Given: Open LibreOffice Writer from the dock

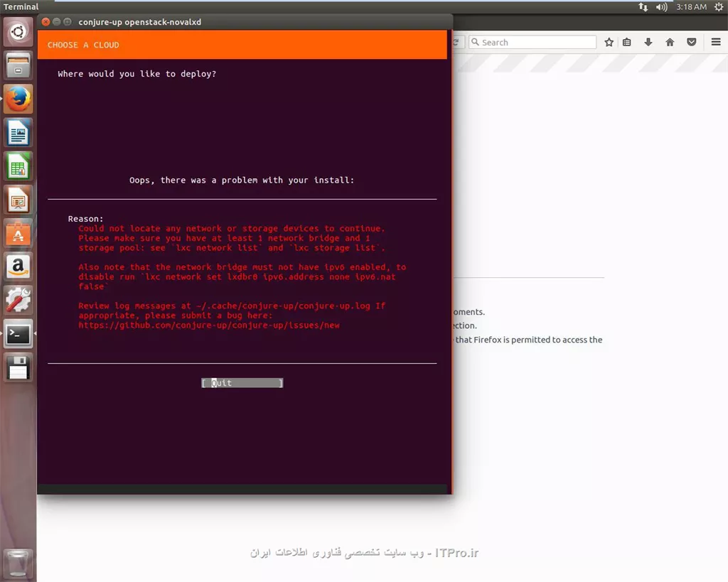Looking at the screenshot, I should pyautogui.click(x=18, y=132).
